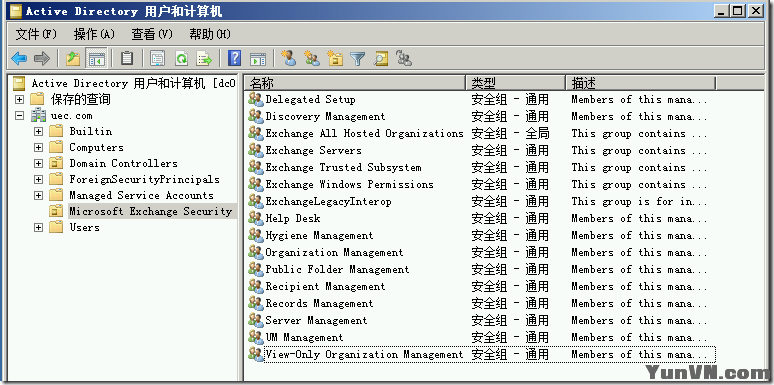Image resolution: width=774 pixels, height=385 pixels.
Task: Click the Delegated Setup group icon
Action: [x=256, y=99]
